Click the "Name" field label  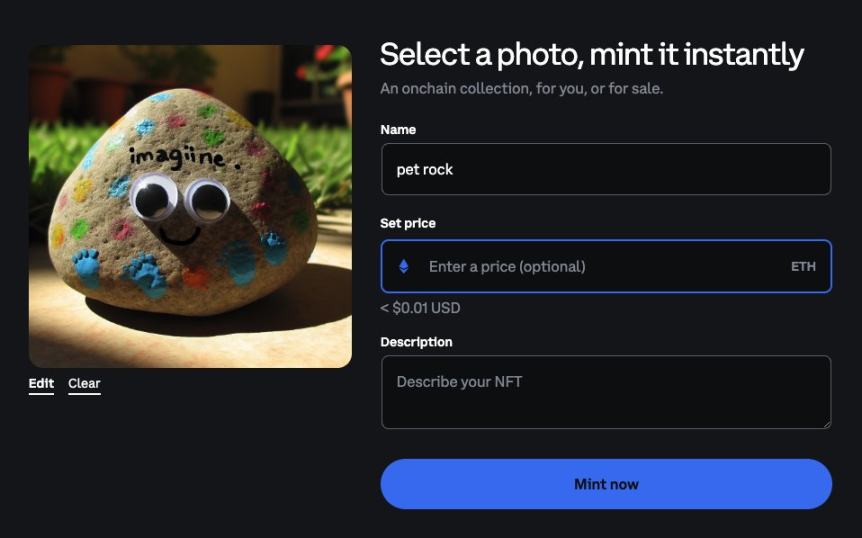coord(398,129)
